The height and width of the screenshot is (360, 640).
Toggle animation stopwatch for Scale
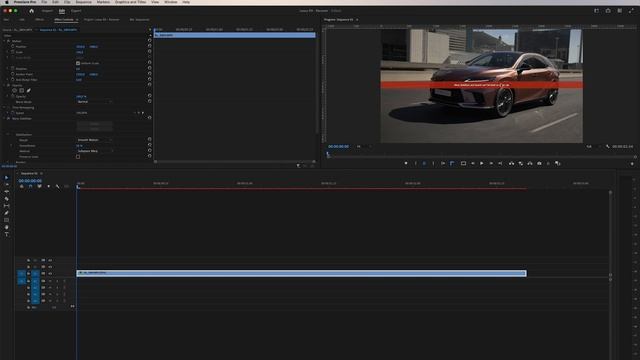[x=13, y=52]
